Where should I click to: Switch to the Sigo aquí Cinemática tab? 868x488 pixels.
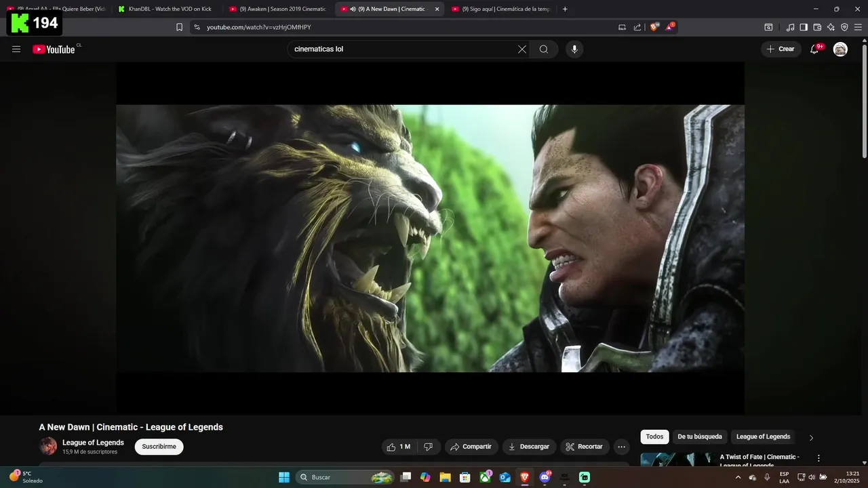(x=500, y=9)
